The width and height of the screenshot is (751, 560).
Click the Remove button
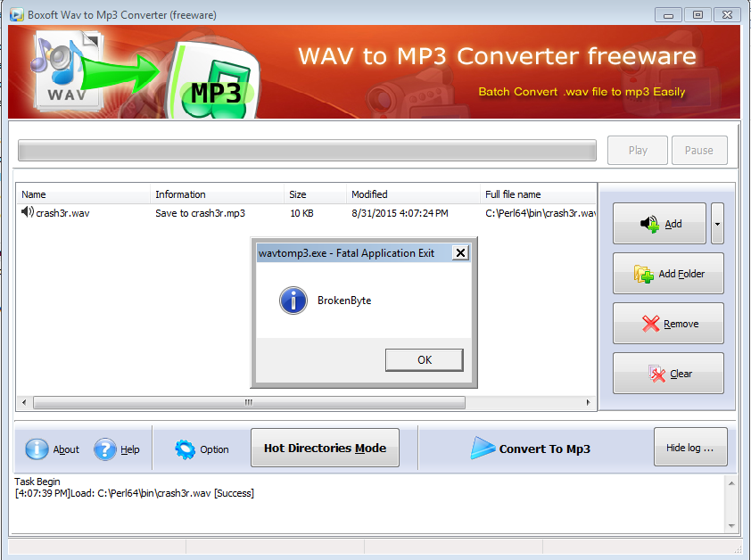click(668, 324)
